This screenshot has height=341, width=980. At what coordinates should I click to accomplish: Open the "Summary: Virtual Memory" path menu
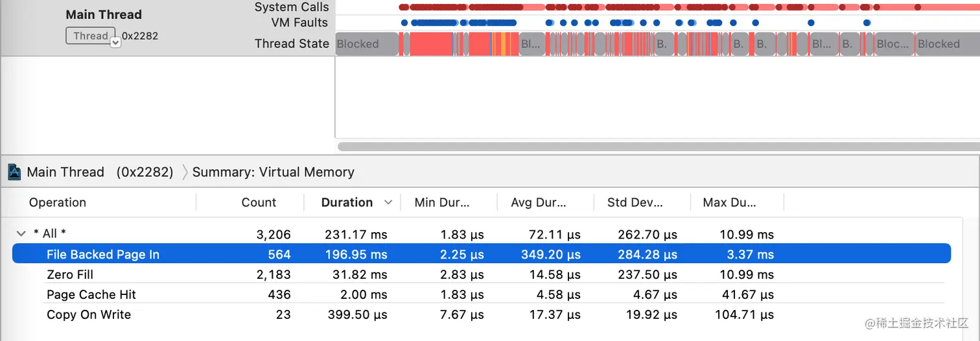click(273, 172)
